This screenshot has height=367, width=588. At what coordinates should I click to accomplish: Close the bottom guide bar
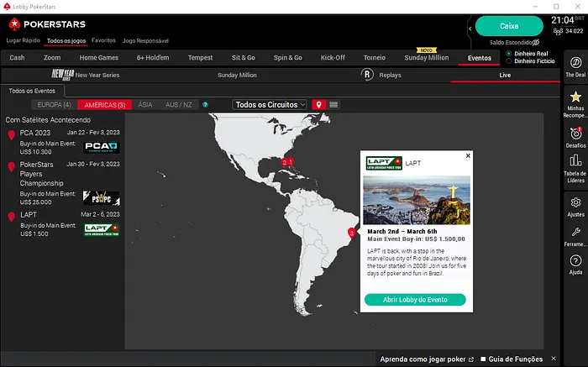point(554,359)
